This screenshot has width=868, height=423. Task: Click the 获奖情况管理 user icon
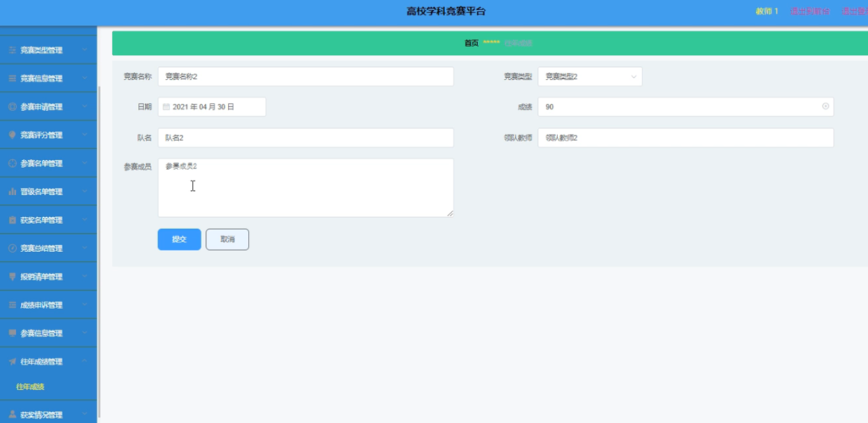pos(12,415)
